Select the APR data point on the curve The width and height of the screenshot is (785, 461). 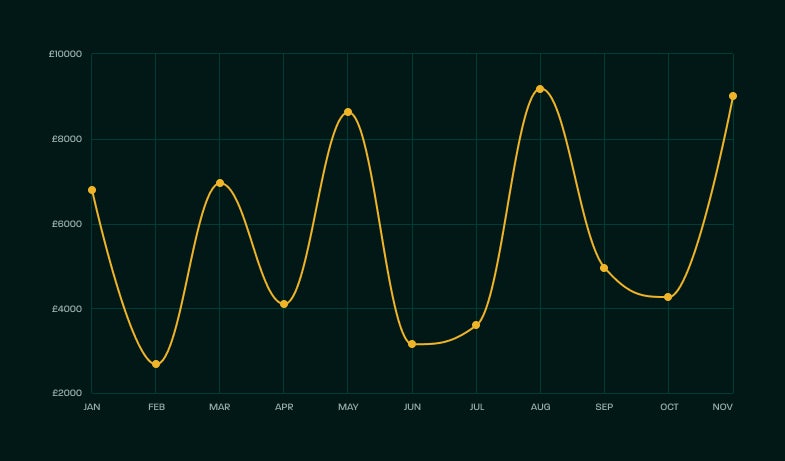pyautogui.click(x=284, y=304)
